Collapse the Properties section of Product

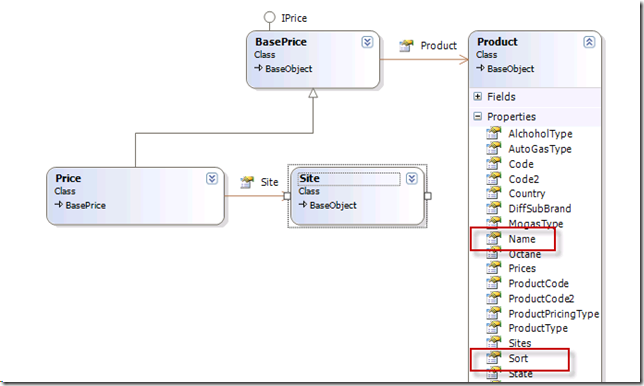click(x=477, y=116)
